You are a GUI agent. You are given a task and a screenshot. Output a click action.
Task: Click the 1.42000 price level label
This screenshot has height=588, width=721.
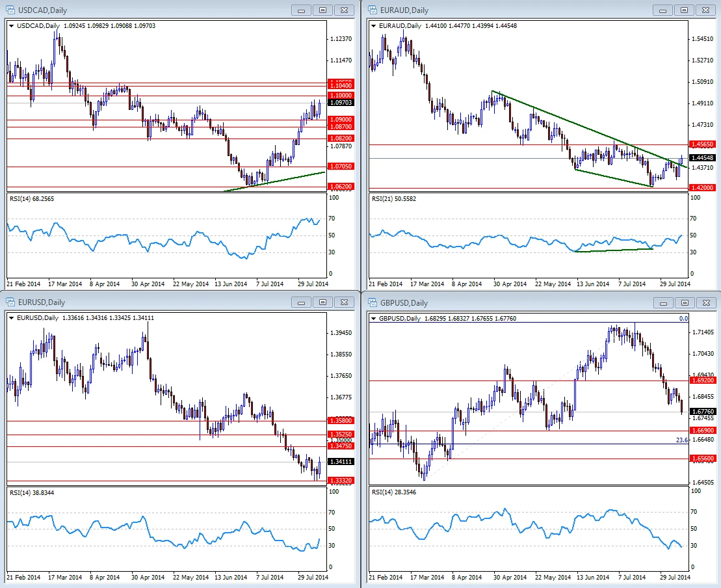pos(703,188)
